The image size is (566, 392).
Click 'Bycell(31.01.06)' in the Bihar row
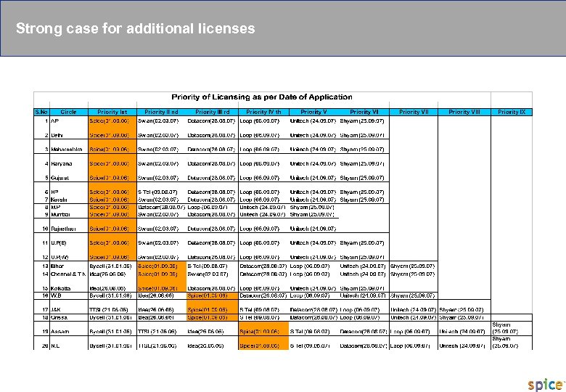click(x=110, y=266)
